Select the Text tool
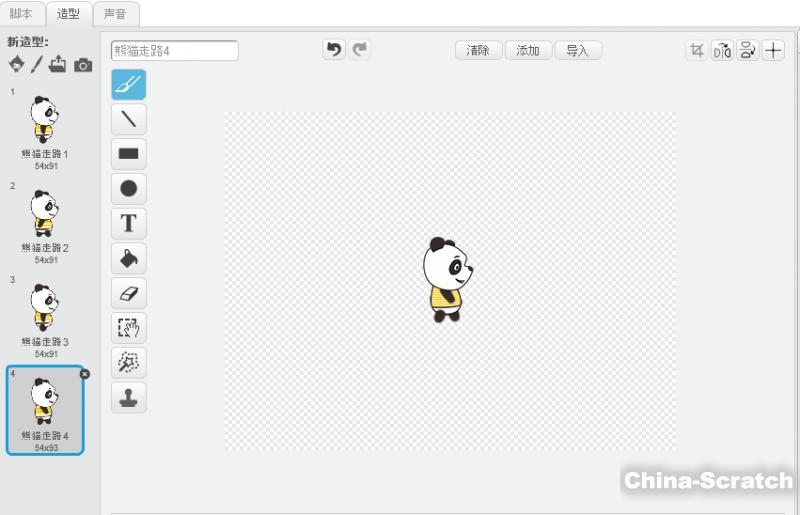The height and width of the screenshot is (515, 800). [128, 223]
